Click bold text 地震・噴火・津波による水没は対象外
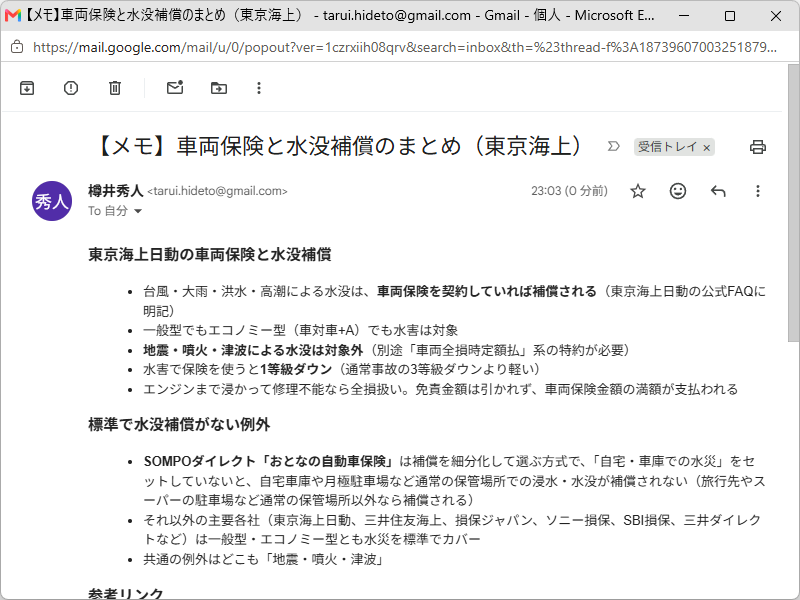The width and height of the screenshot is (800, 600). click(x=253, y=351)
